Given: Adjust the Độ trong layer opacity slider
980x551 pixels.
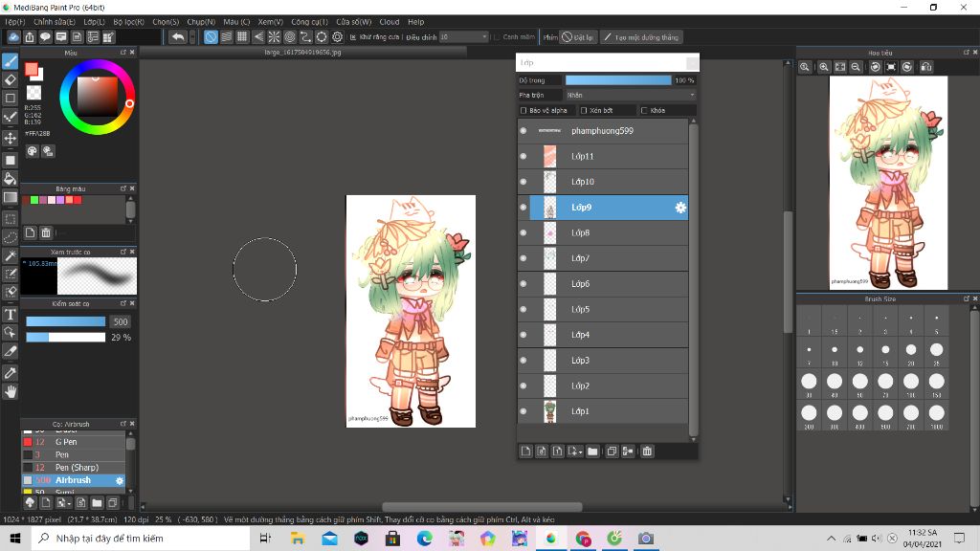Looking at the screenshot, I should [x=618, y=80].
